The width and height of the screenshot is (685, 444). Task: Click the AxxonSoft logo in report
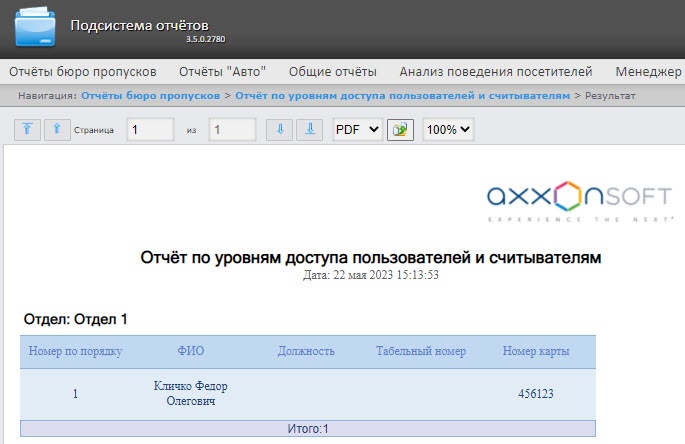(x=579, y=201)
